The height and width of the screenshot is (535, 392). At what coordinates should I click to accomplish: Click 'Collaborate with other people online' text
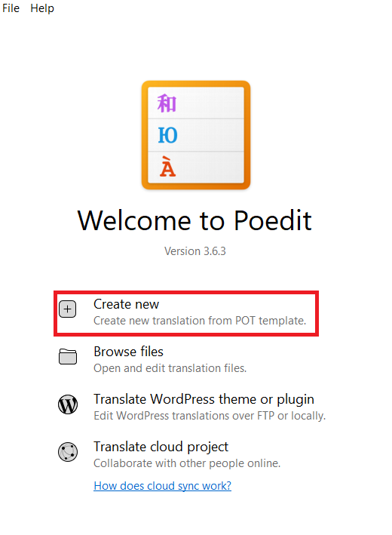(187, 463)
